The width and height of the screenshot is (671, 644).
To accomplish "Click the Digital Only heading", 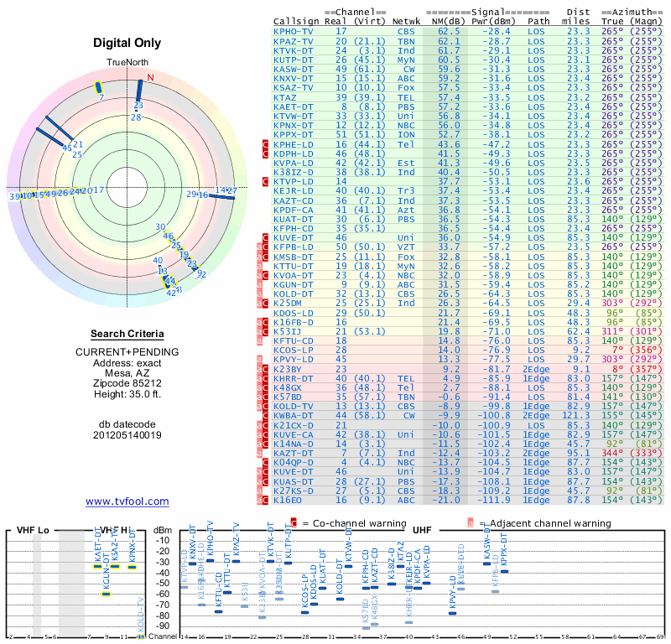I will [x=127, y=43].
